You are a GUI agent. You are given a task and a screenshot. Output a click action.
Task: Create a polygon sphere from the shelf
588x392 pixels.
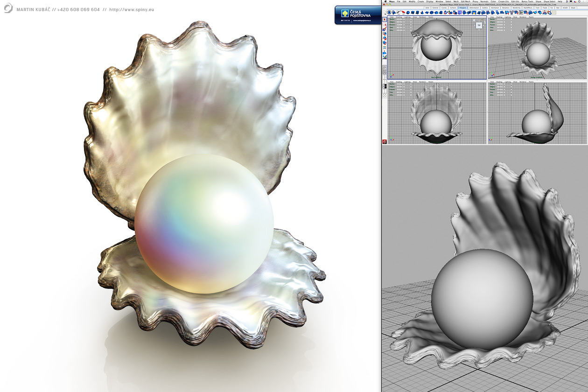click(x=408, y=13)
